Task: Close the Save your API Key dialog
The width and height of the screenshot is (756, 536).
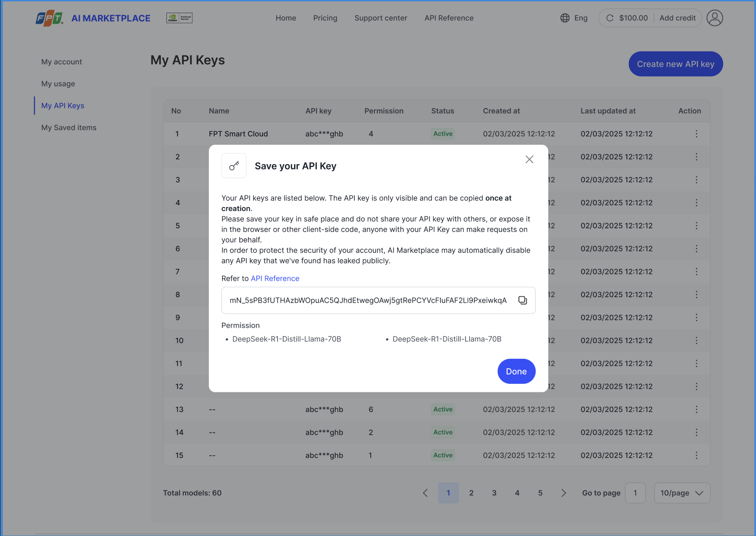Action: [x=529, y=160]
